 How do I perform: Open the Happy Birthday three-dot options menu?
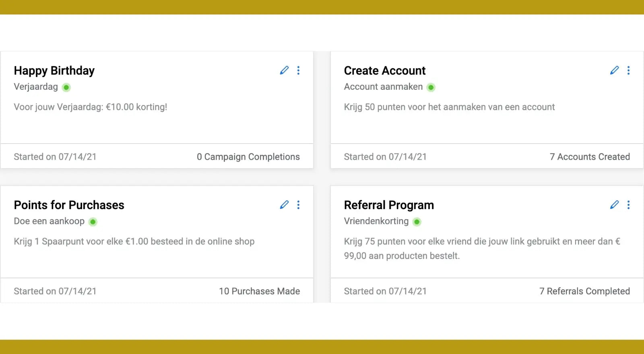pos(298,70)
